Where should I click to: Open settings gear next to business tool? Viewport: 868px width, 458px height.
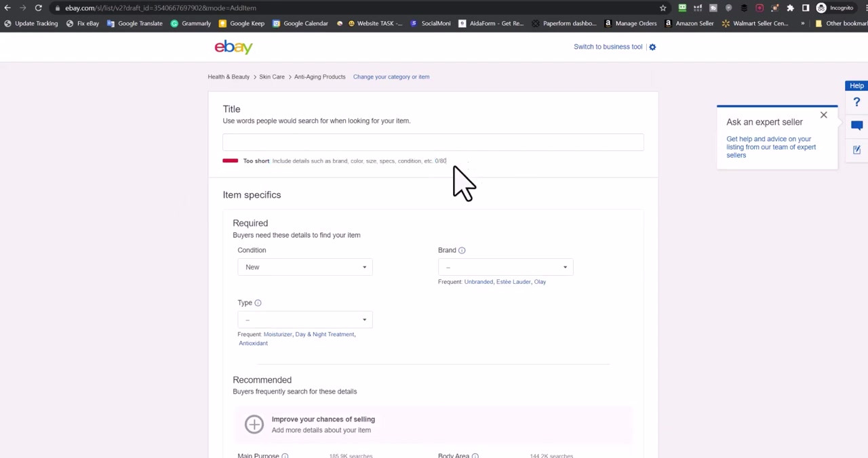click(x=652, y=47)
